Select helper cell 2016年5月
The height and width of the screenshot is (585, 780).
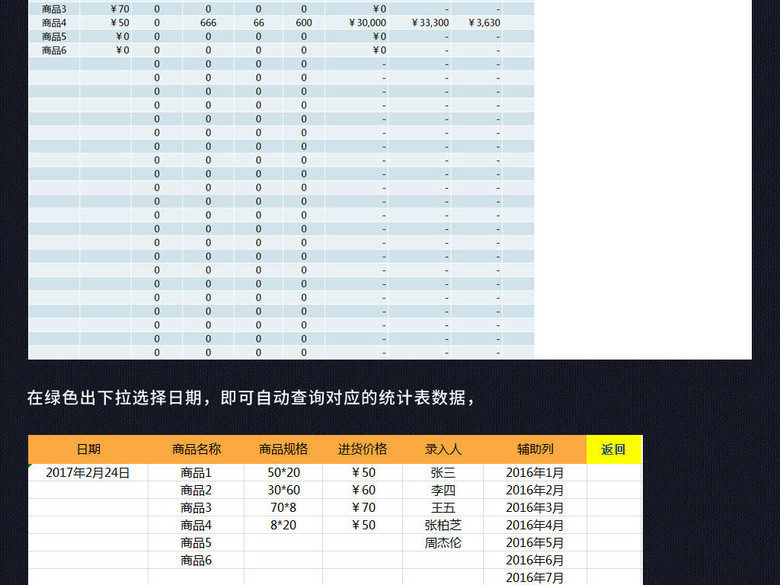535,543
